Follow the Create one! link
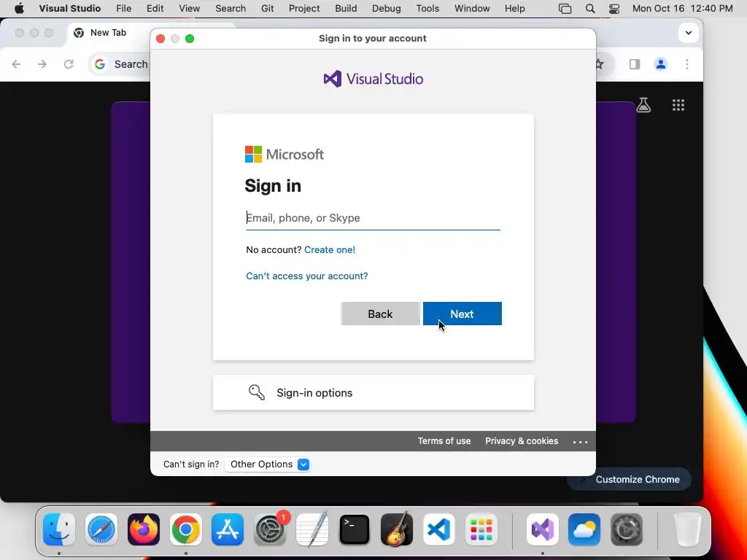The height and width of the screenshot is (560, 747). [329, 249]
